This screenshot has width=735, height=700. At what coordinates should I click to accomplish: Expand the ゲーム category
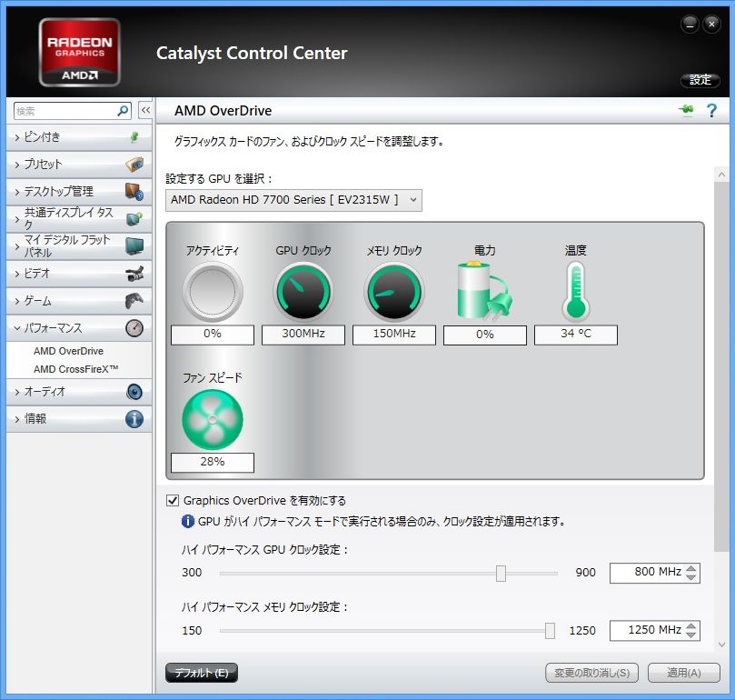(79, 301)
